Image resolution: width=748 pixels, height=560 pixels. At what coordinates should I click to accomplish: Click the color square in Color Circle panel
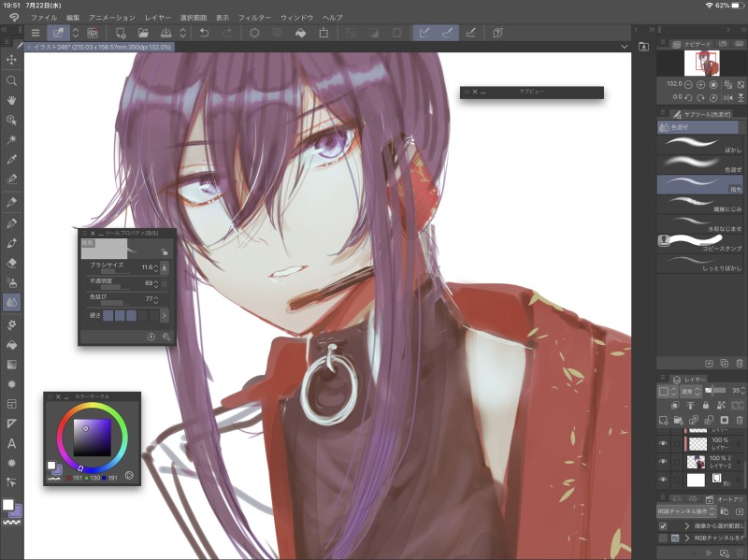[x=92, y=438]
